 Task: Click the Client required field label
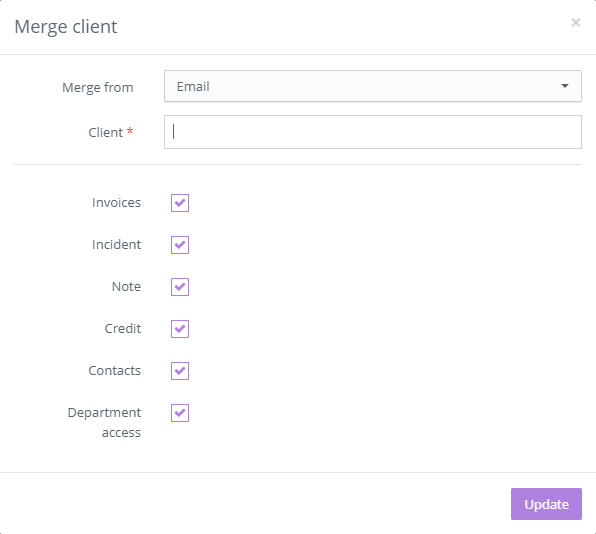click(111, 132)
